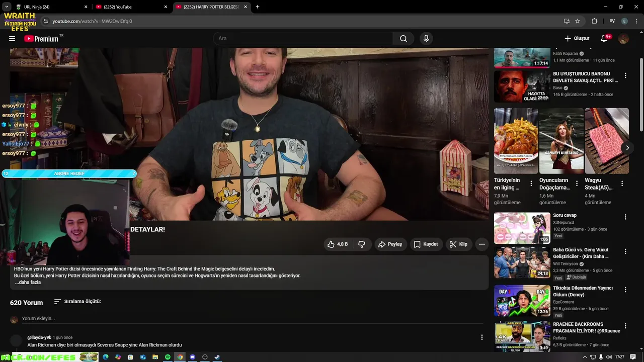Open a new Chrome tab
The height and width of the screenshot is (362, 644).
pyautogui.click(x=258, y=7)
